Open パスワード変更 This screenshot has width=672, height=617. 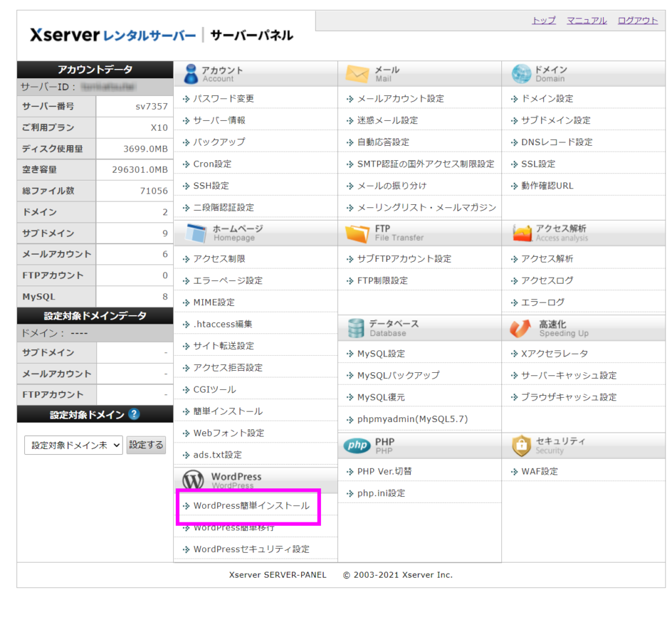point(223,98)
